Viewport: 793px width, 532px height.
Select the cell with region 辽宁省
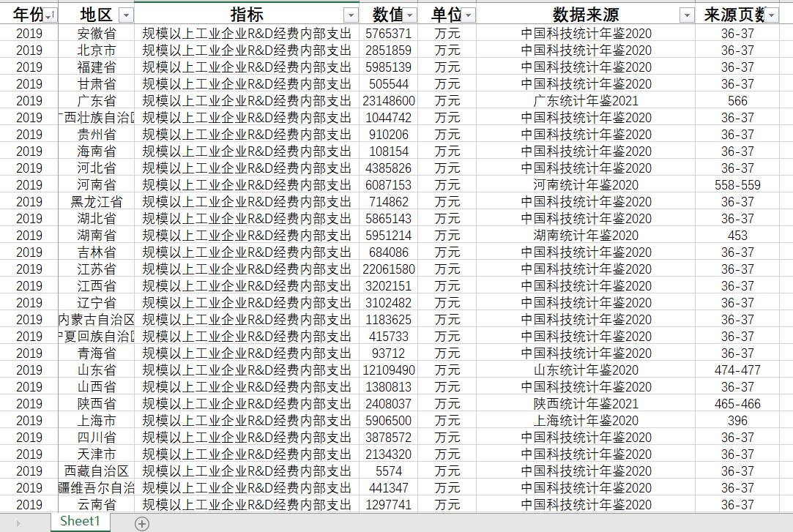[x=97, y=303]
